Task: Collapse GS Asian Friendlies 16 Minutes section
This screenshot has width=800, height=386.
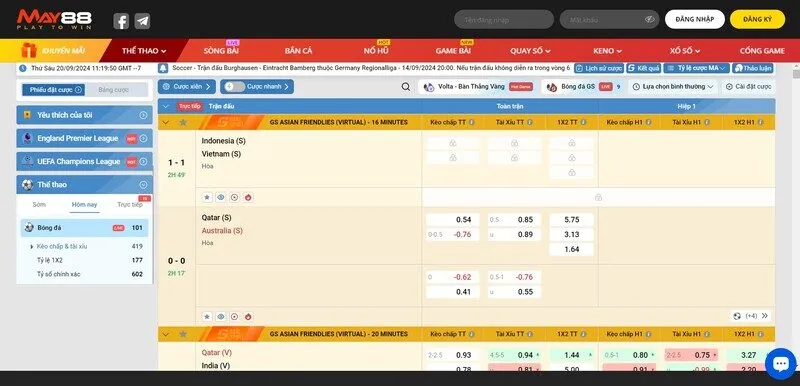Action: point(165,122)
